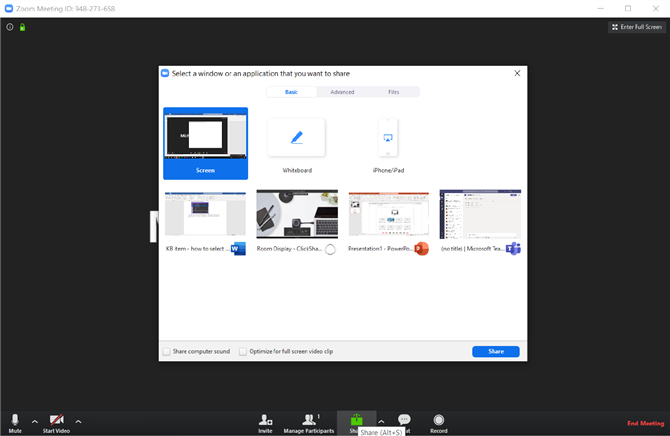Viewport: 670px width, 436px height.
Task: Click End Meeting
Action: pyautogui.click(x=645, y=423)
